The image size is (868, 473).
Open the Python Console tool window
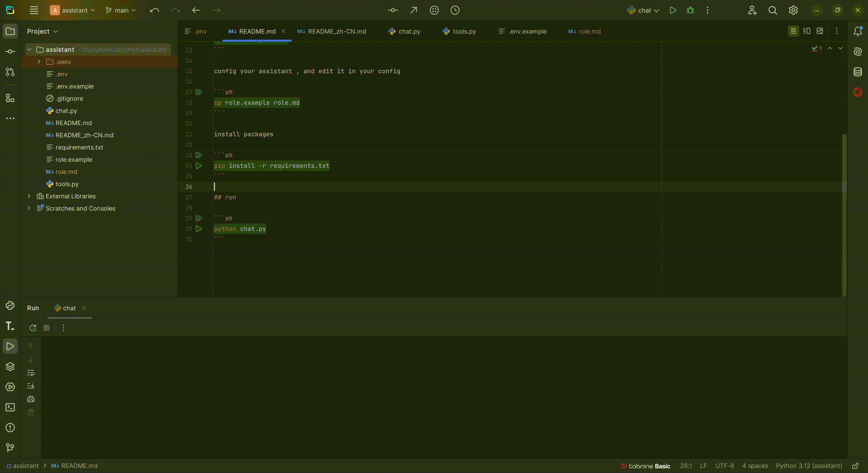[x=10, y=306]
